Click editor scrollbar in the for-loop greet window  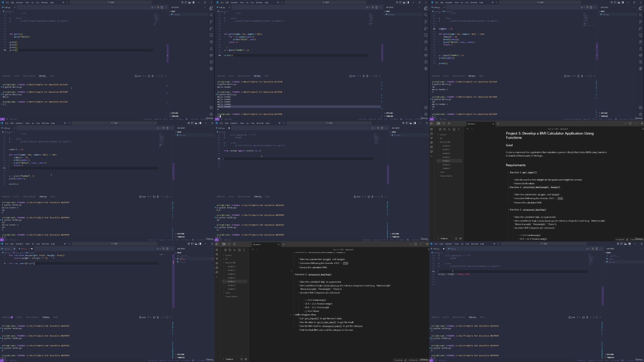(382, 52)
